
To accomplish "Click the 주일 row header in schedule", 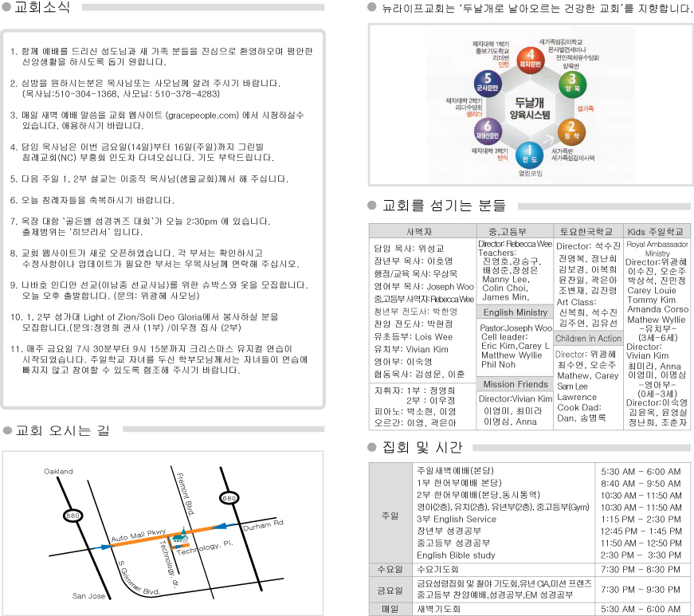I will tap(390, 516).
